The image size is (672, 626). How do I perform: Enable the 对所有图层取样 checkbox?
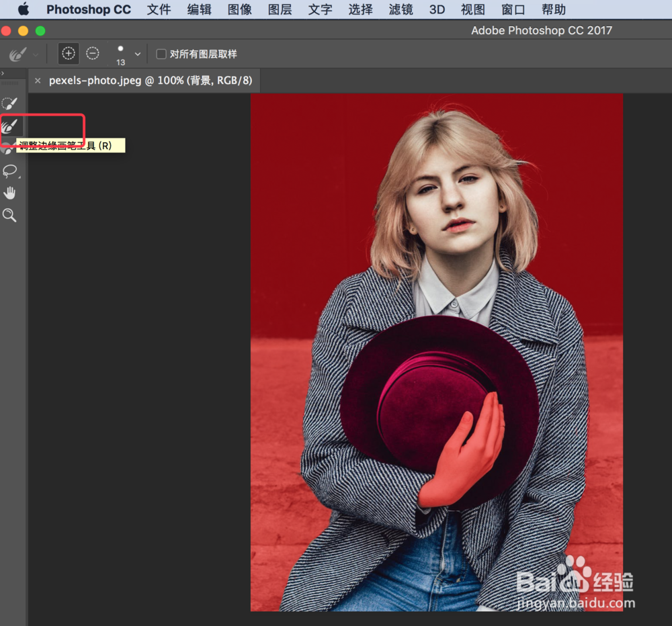[x=161, y=54]
